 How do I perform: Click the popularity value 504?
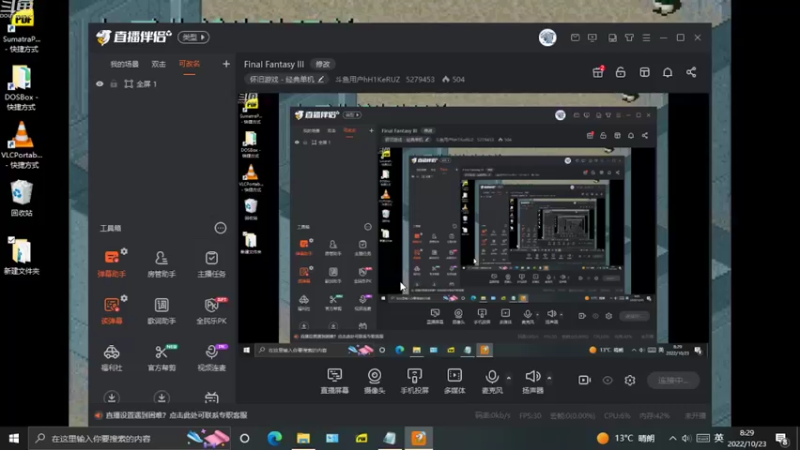coord(454,80)
